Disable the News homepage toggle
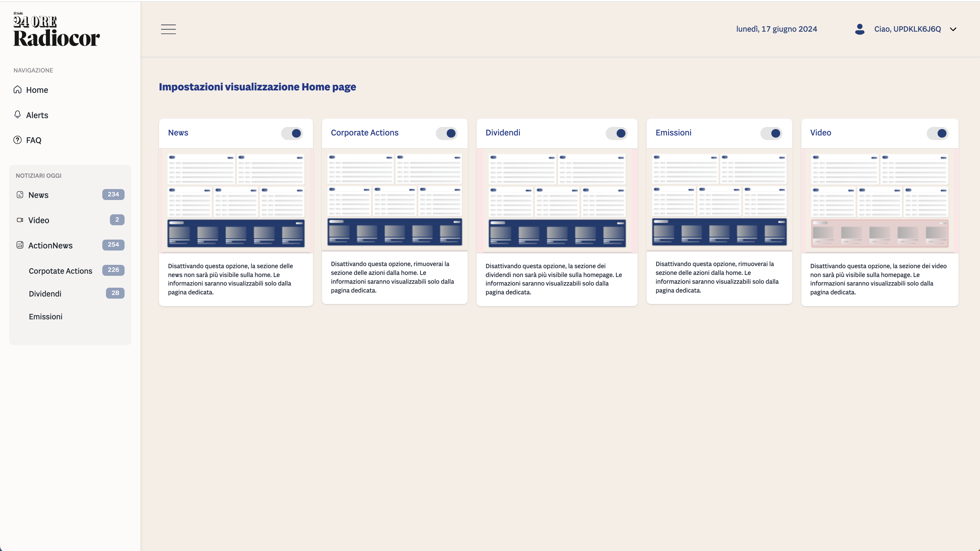 coord(292,133)
